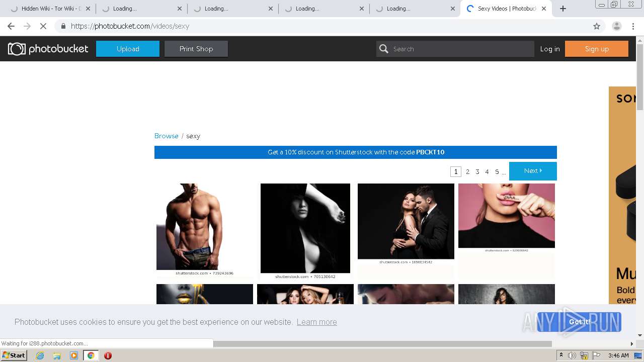Open the Print Shop
Screen dimensions: 644x362
click(x=196, y=49)
